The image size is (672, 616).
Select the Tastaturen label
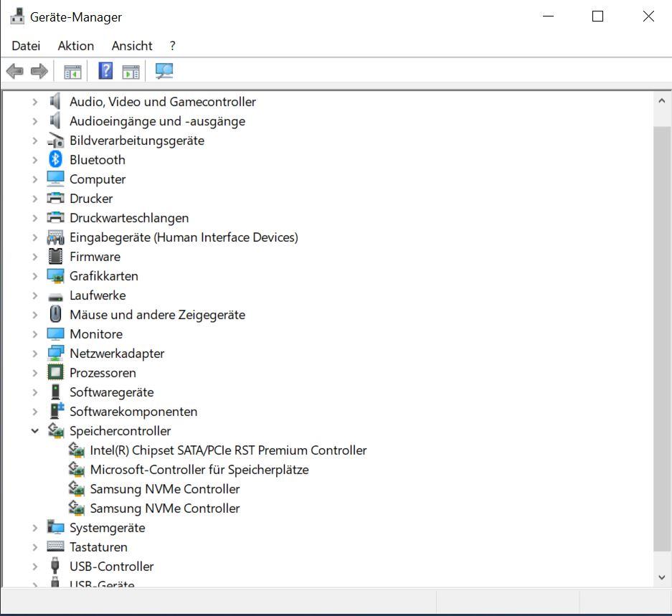[98, 547]
